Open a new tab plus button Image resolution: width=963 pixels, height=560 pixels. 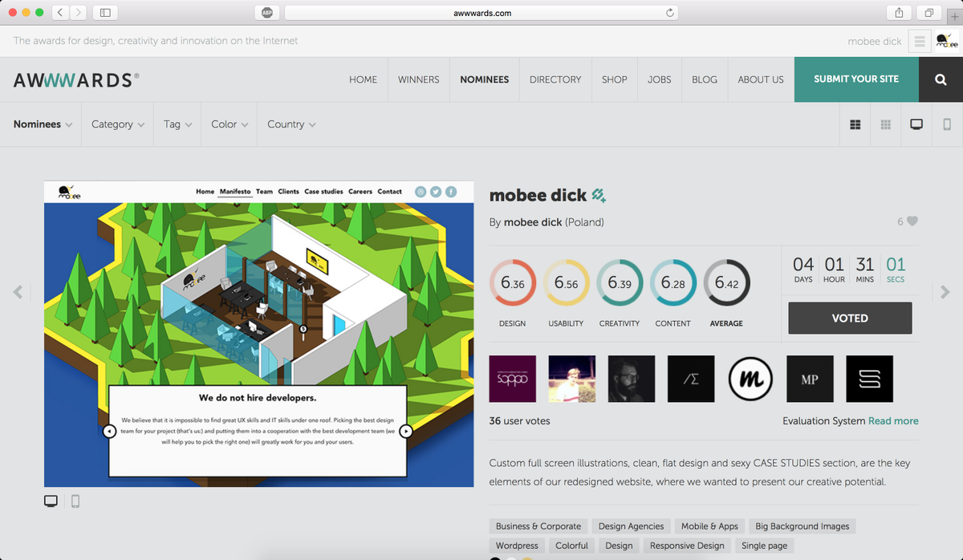point(954,18)
